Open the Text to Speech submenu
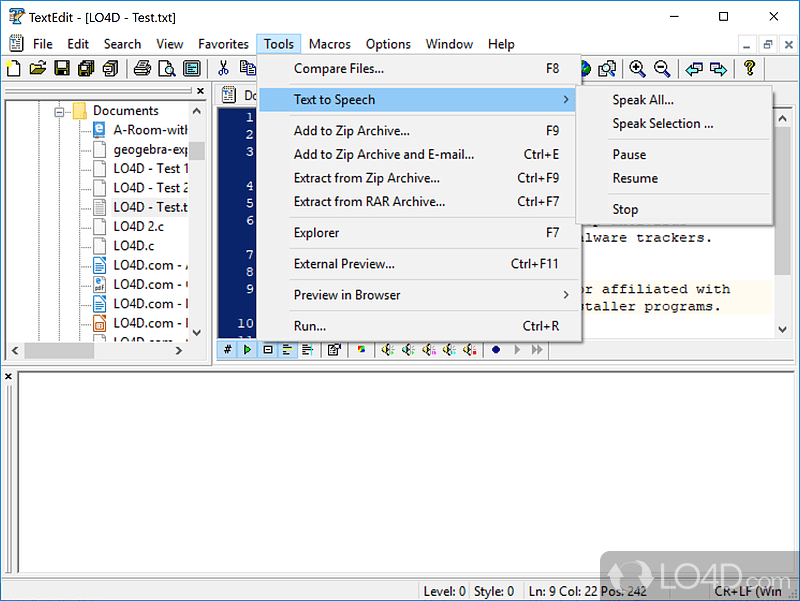This screenshot has height=601, width=800. tap(417, 99)
